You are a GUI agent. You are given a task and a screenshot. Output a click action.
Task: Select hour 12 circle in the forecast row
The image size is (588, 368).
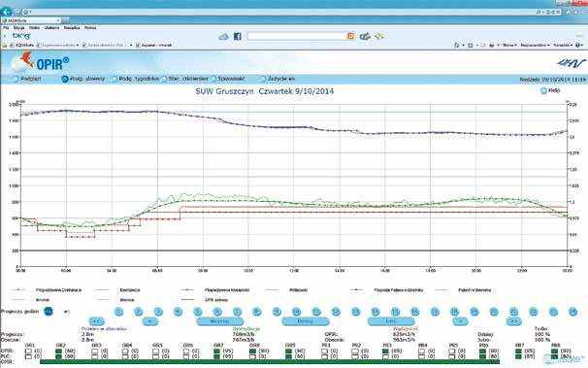(x=336, y=312)
